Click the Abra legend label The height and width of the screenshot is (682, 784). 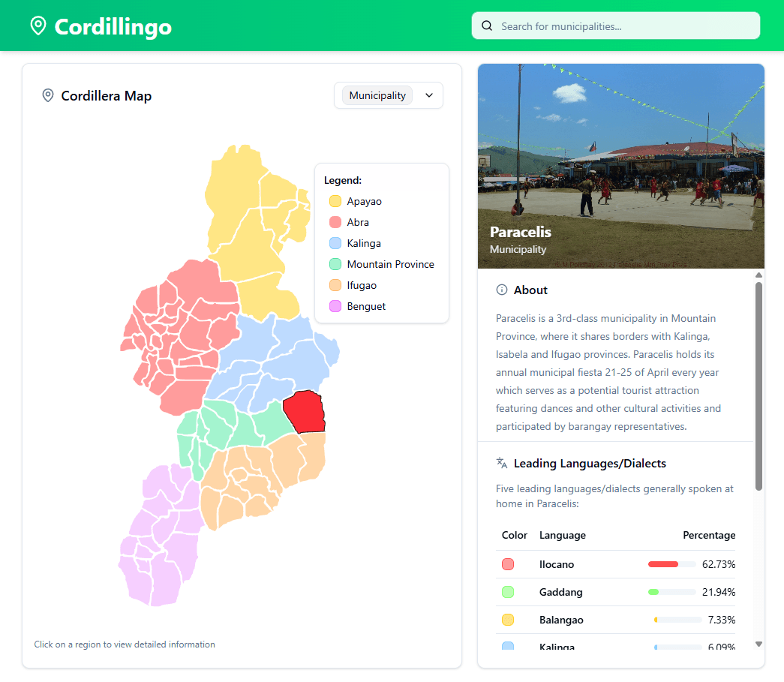click(x=358, y=222)
